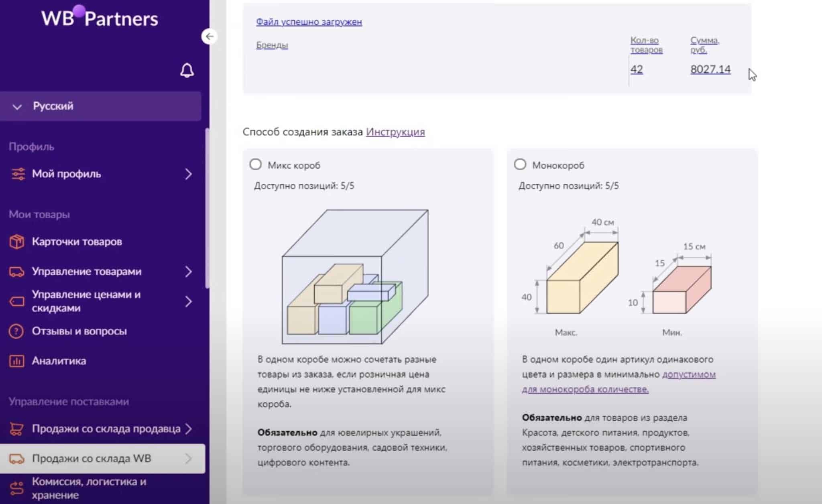Select the Микс короб radio option
822x504 pixels.
[256, 165]
